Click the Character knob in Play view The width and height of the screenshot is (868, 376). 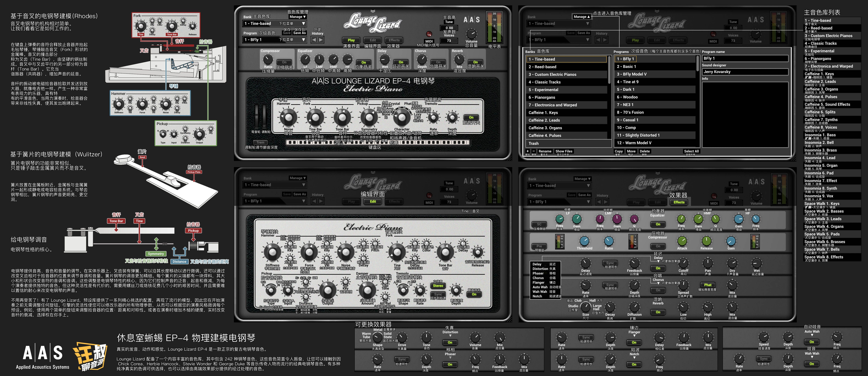tap(402, 117)
